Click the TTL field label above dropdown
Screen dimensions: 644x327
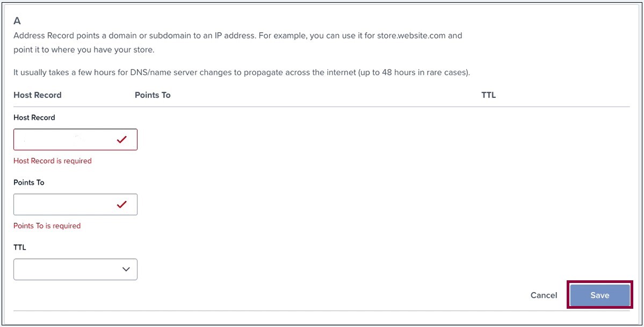20,248
